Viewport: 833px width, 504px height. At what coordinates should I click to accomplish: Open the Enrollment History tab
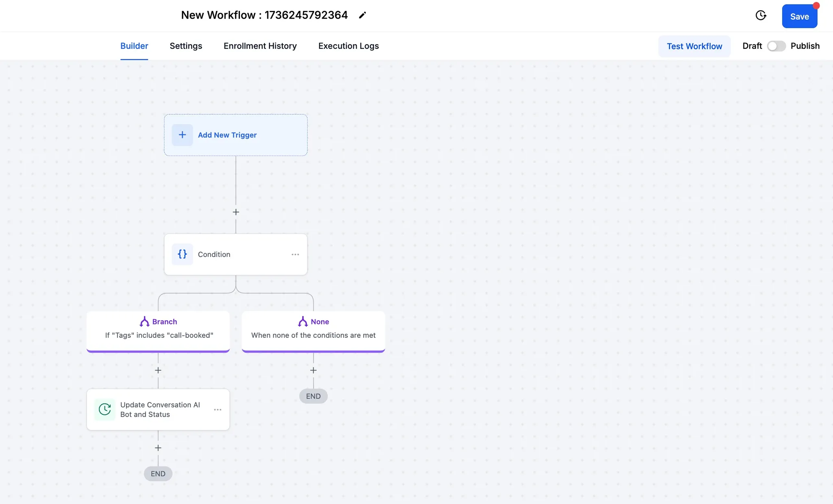click(260, 46)
